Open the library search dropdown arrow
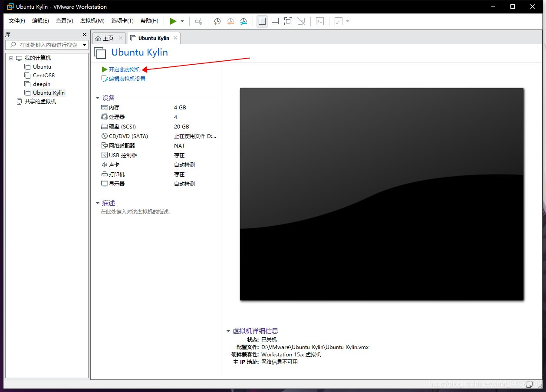Viewport: 546px width, 392px height. (84, 45)
